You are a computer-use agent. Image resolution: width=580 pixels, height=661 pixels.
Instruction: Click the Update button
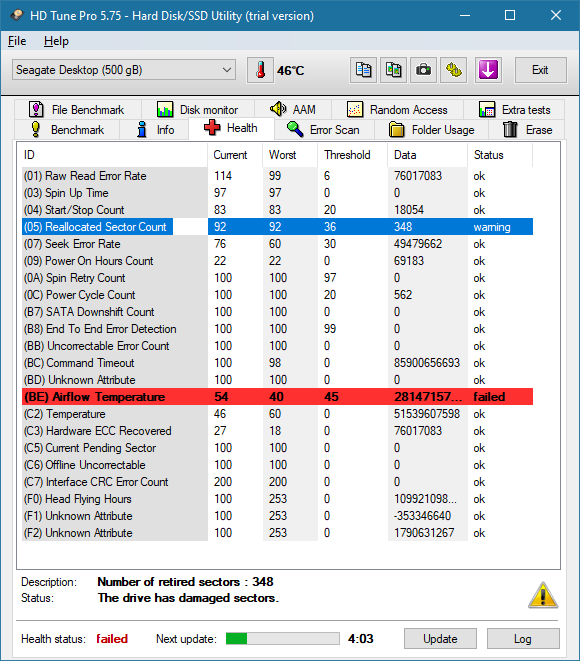click(x=440, y=639)
